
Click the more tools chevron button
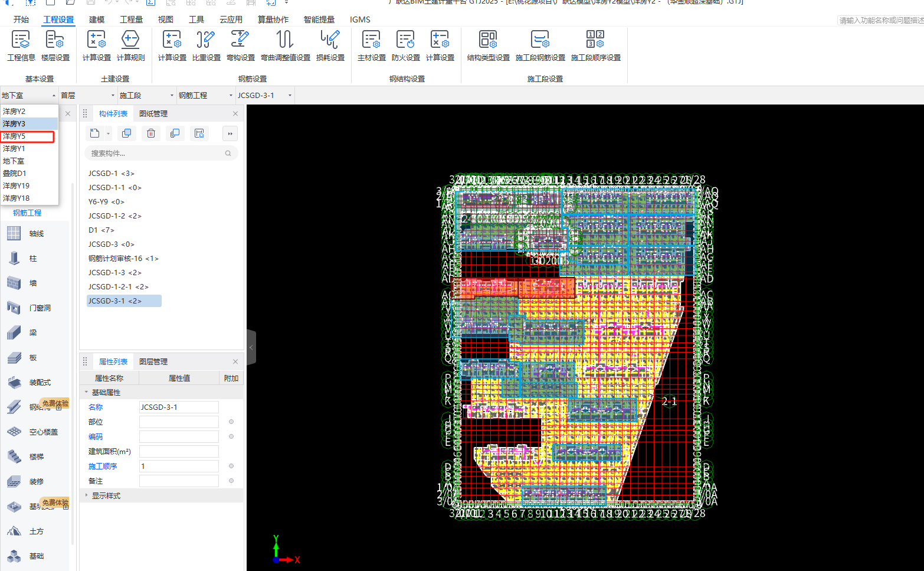[230, 133]
